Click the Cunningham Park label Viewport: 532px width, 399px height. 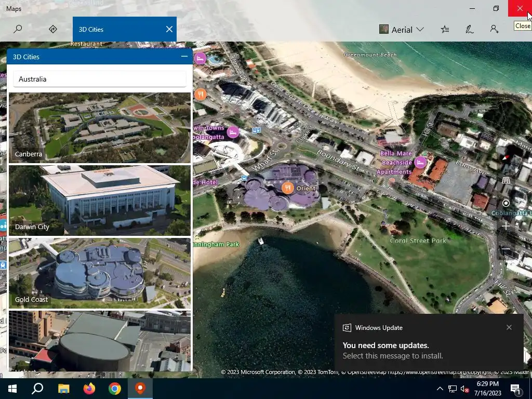[x=216, y=244]
